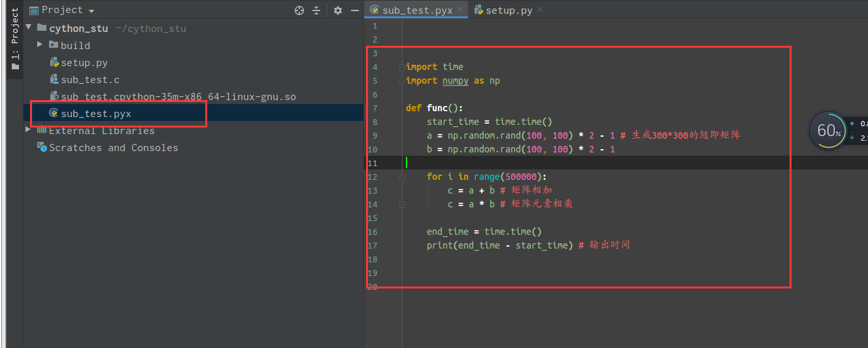
Task: Toggle the 1: Project side tool window
Action: click(14, 39)
